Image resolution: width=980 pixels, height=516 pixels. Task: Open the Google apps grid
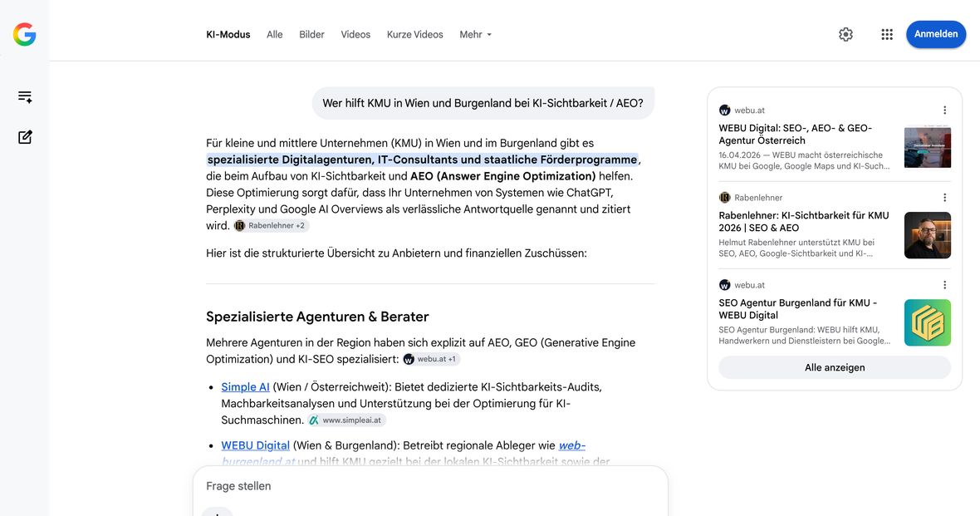click(887, 34)
